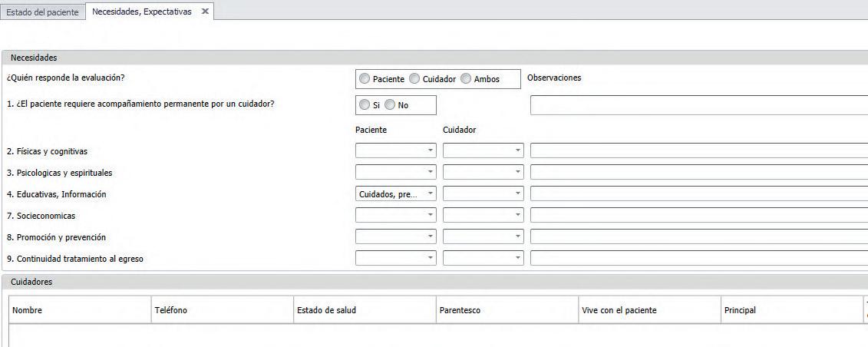Choose Ambos as evaluation respondent
868x347 pixels.
click(466, 79)
